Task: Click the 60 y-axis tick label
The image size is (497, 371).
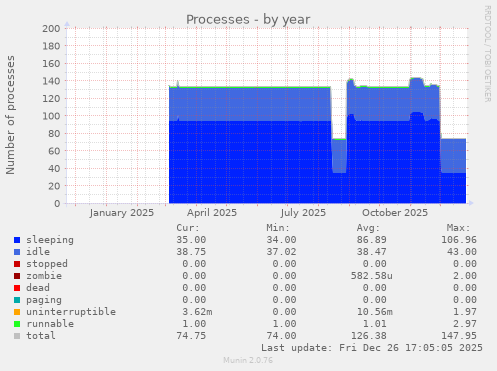Action: pyautogui.click(x=54, y=151)
